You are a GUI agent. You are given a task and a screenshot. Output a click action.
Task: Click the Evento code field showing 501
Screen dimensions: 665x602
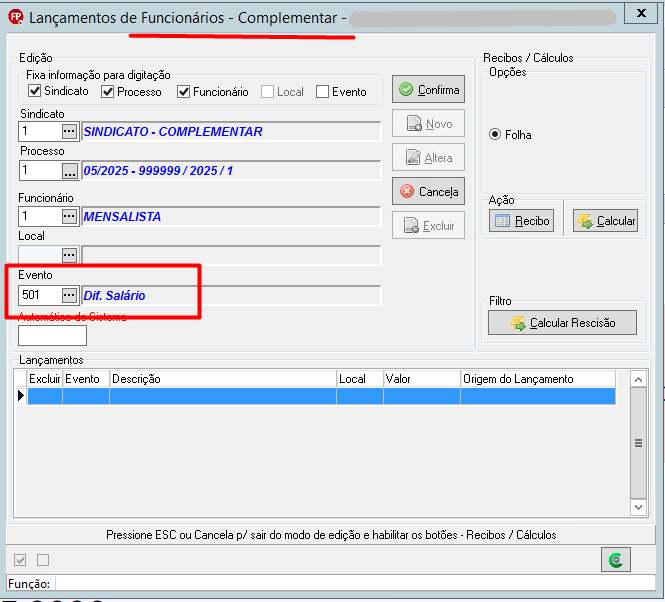[40, 295]
